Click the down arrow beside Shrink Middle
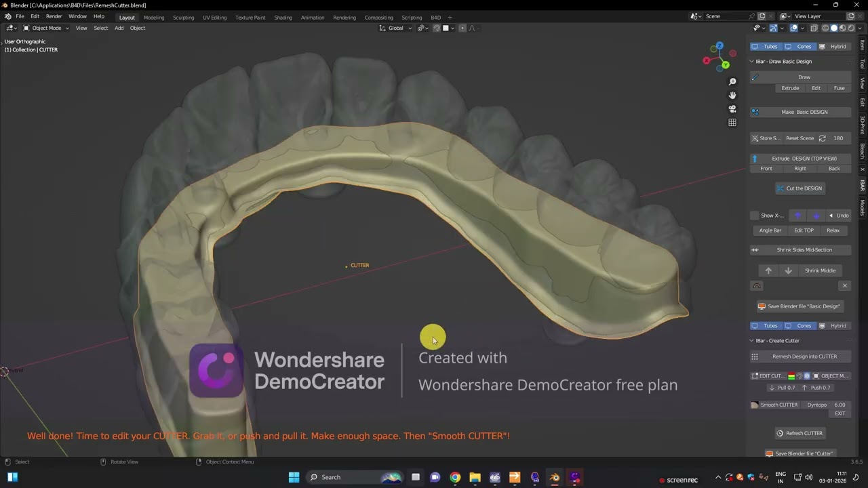868x488 pixels. coord(788,270)
